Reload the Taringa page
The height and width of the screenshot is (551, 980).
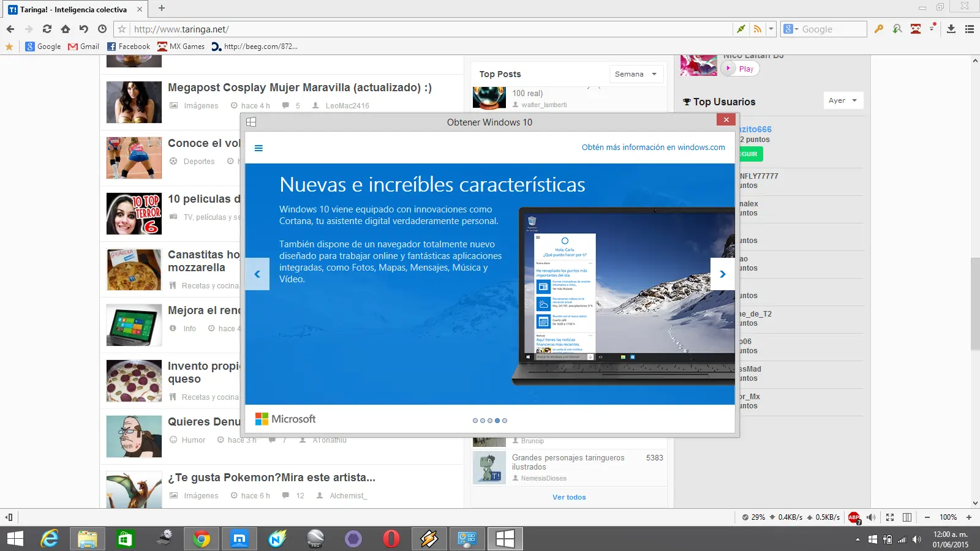[47, 29]
